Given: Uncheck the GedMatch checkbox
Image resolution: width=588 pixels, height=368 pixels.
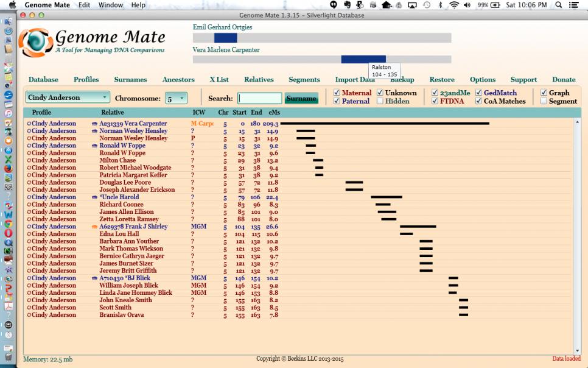Looking at the screenshot, I should 478,93.
